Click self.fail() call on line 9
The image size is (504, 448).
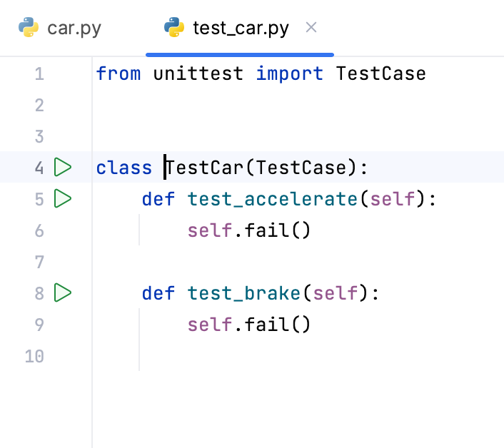249,325
